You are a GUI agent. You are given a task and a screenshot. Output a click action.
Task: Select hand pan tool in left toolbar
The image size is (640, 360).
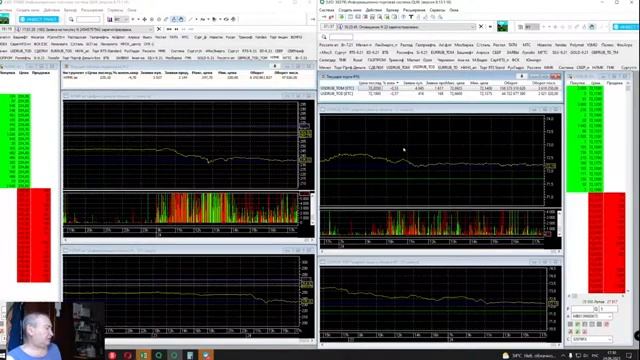[181, 19]
